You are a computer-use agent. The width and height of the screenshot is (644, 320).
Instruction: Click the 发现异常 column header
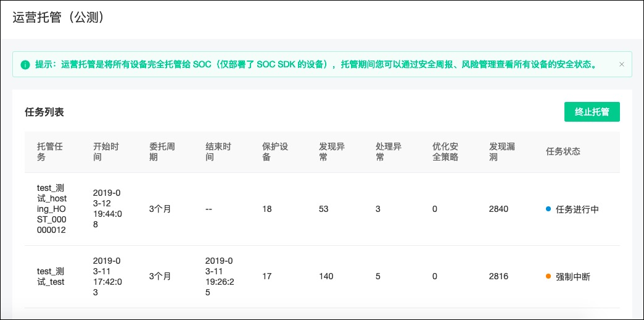331,152
